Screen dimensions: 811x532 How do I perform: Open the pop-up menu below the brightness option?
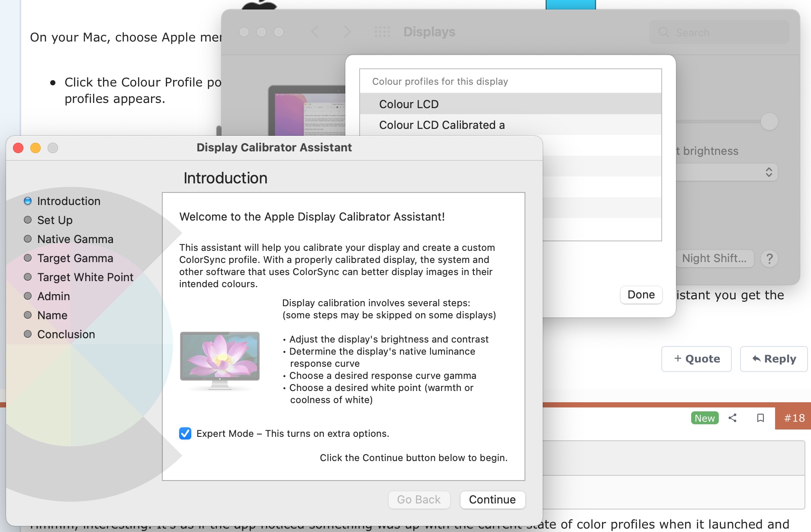[x=727, y=172]
